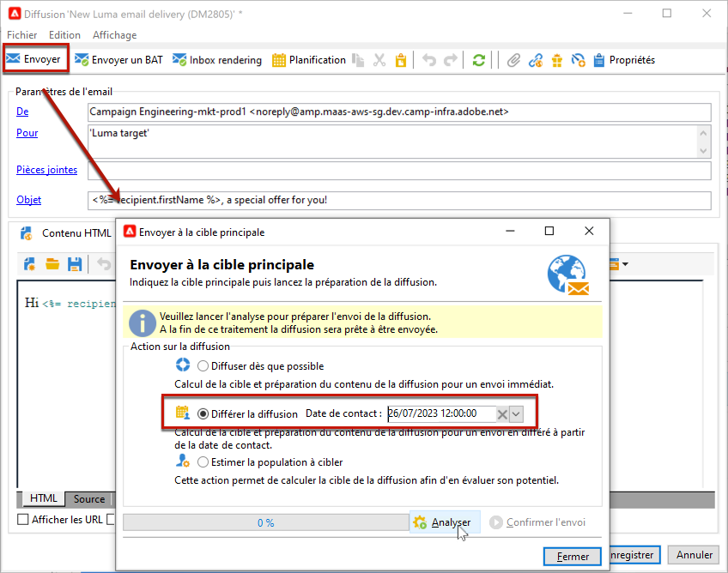The height and width of the screenshot is (573, 728).
Task: Click the De sender address field
Action: tap(399, 112)
